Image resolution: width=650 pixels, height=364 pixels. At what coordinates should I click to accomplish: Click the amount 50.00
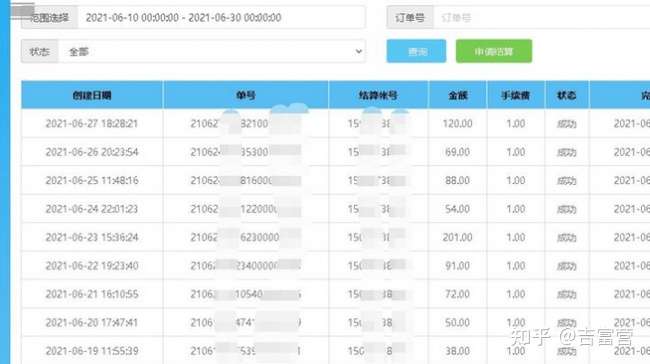click(457, 323)
